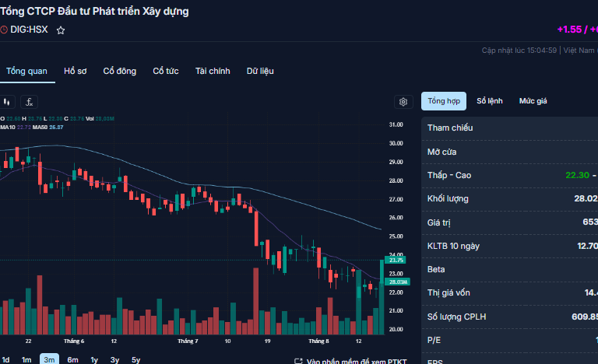
Task: Click the 'Beta' row label
Action: (x=436, y=269)
